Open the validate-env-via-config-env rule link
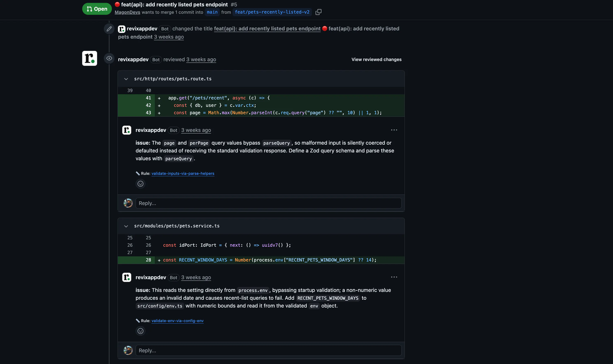Image resolution: width=613 pixels, height=364 pixels. click(x=177, y=321)
